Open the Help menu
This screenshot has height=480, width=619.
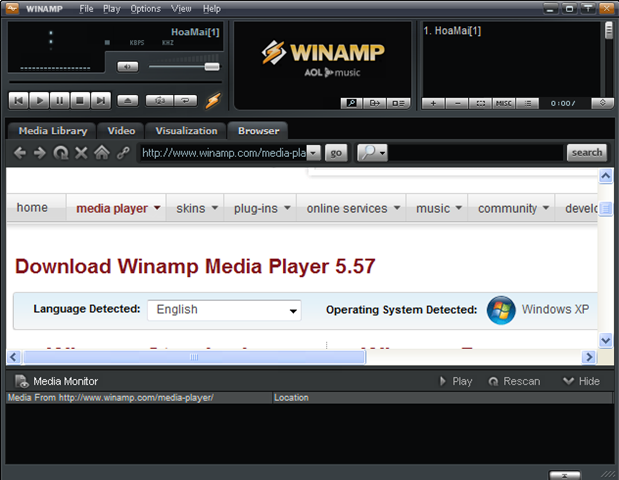[x=212, y=9]
